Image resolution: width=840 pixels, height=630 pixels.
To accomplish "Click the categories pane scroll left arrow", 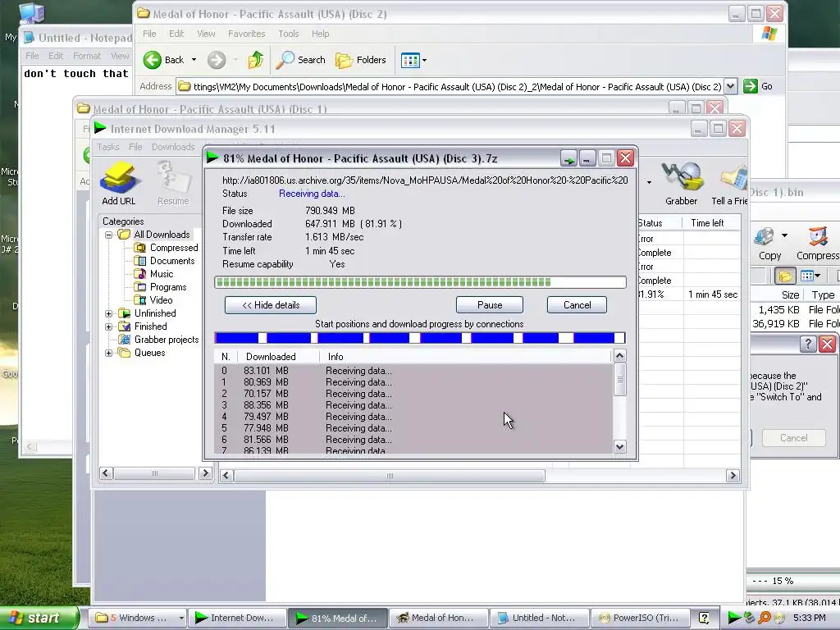I will click(106, 473).
